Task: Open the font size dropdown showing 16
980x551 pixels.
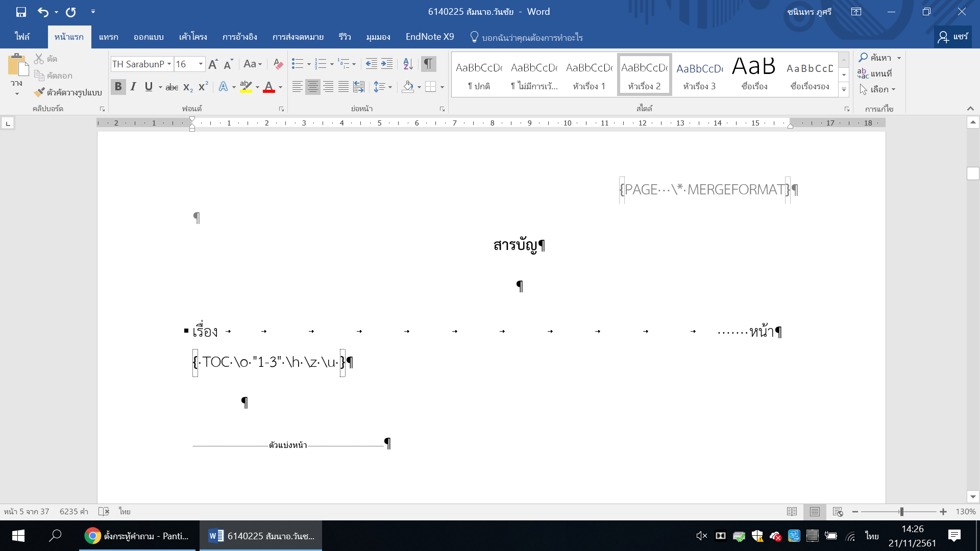Action: pyautogui.click(x=201, y=64)
